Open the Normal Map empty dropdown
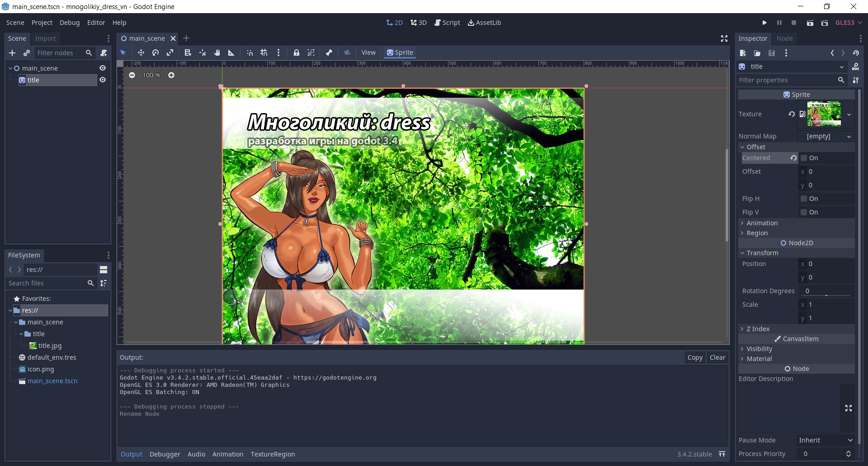 (826, 136)
